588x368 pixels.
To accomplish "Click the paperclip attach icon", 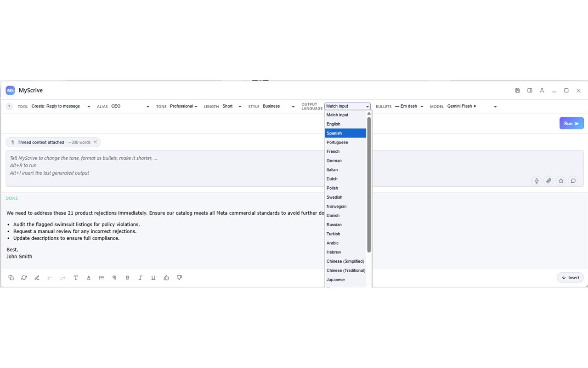I will [548, 181].
